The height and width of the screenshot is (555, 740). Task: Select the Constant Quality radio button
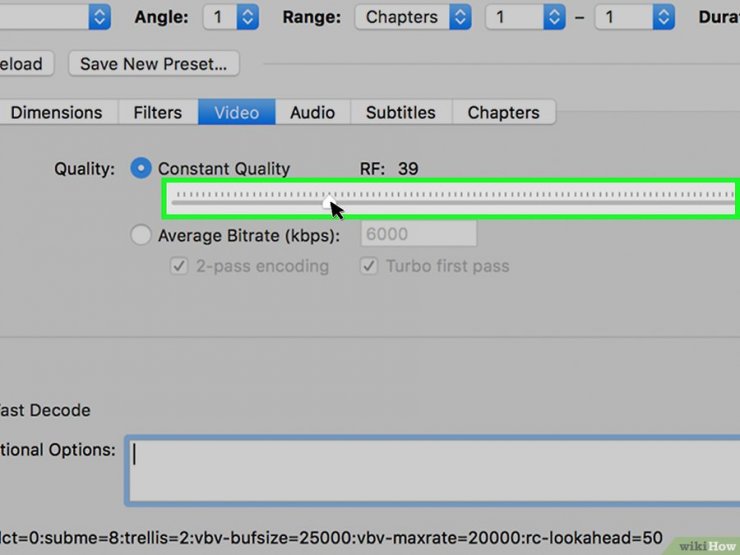[x=142, y=169]
